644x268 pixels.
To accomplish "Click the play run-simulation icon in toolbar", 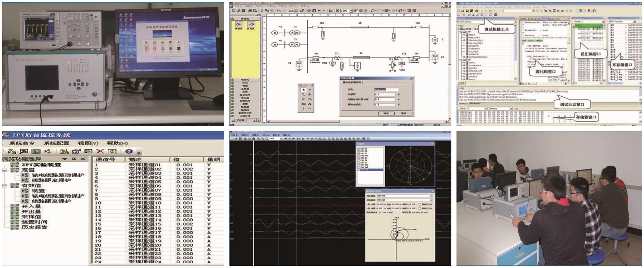I will coord(319,11).
